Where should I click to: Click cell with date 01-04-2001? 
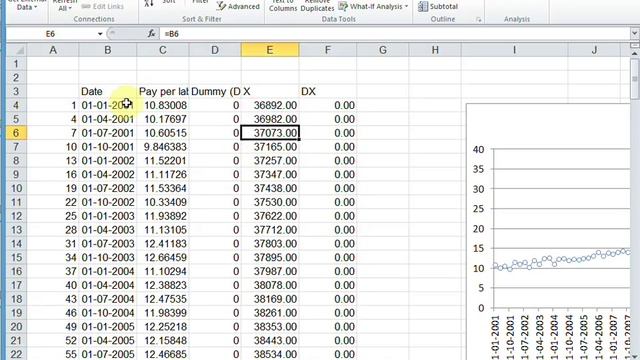point(107,119)
